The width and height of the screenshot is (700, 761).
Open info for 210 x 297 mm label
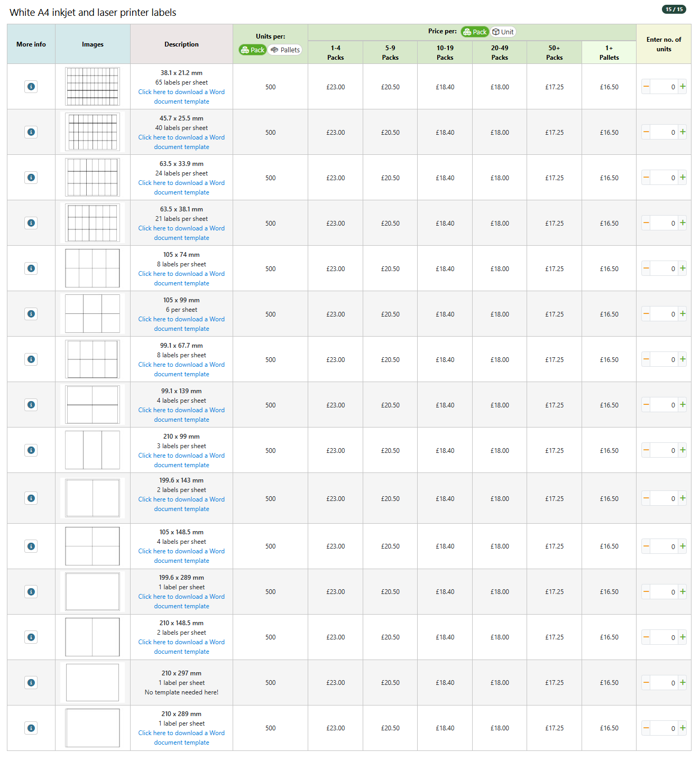pyautogui.click(x=31, y=682)
